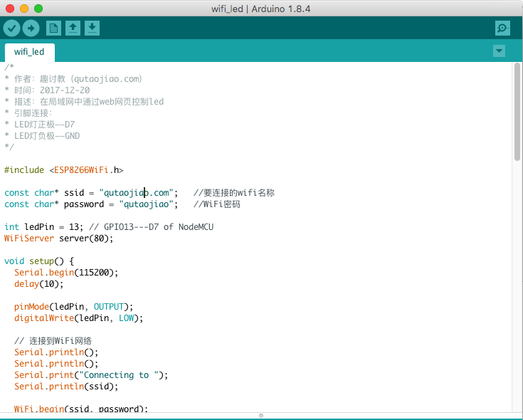Select the wifi_led sketch tab
Image resolution: width=523 pixels, height=420 pixels.
[x=29, y=52]
